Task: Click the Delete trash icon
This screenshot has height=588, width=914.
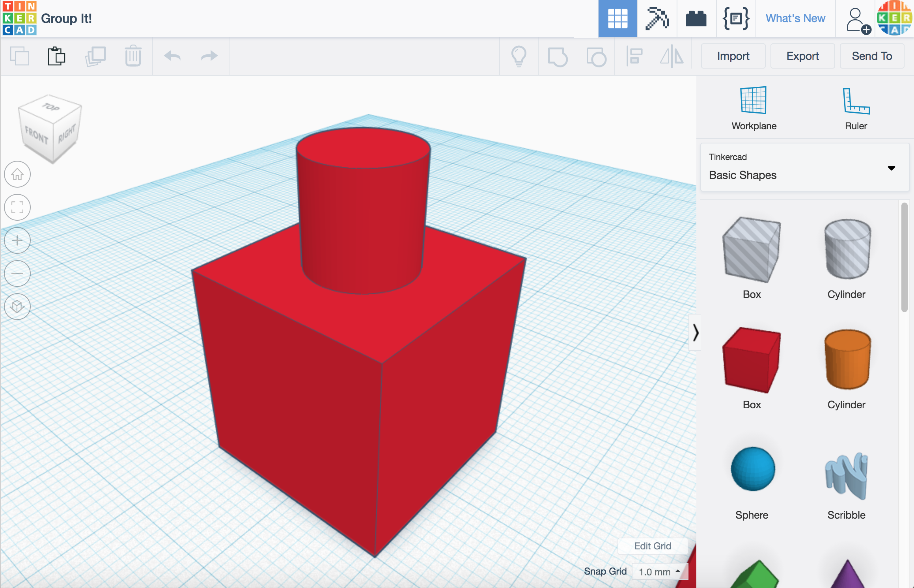Action: pos(133,56)
